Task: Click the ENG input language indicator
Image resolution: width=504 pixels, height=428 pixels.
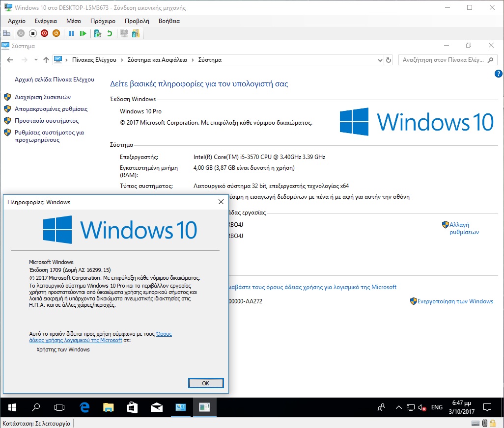Action: [437, 407]
